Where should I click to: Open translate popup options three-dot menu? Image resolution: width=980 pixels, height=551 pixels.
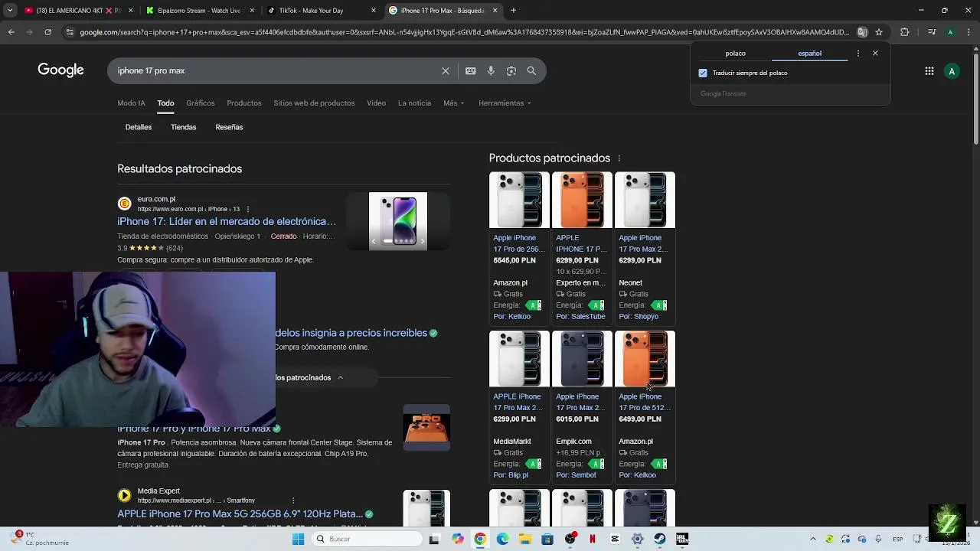[857, 54]
